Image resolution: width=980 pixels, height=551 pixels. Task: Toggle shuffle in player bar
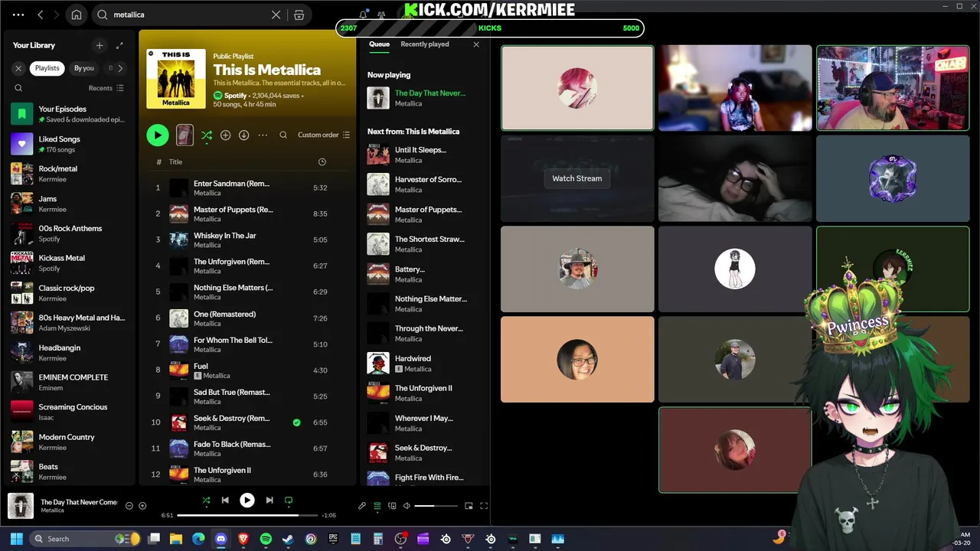click(x=206, y=500)
